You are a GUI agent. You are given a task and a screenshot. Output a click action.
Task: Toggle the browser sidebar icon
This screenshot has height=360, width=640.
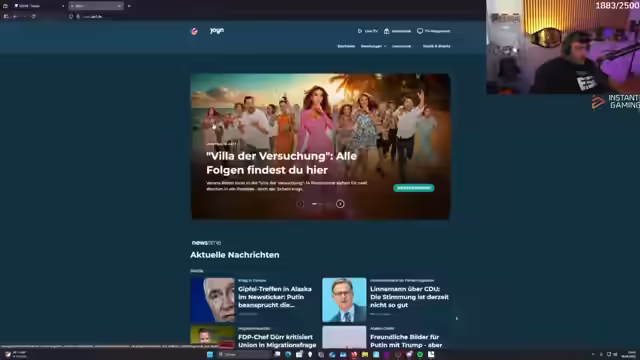point(6,16)
